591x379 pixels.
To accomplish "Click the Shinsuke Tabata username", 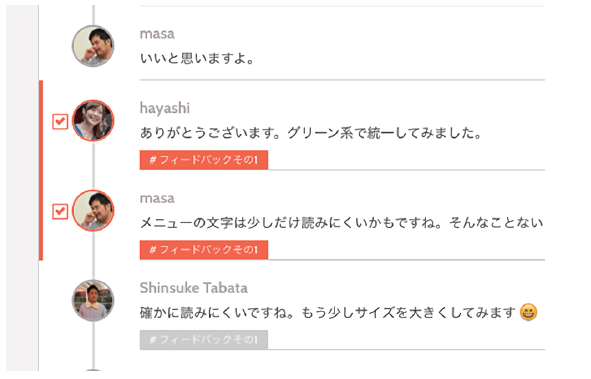I will pos(194,288).
